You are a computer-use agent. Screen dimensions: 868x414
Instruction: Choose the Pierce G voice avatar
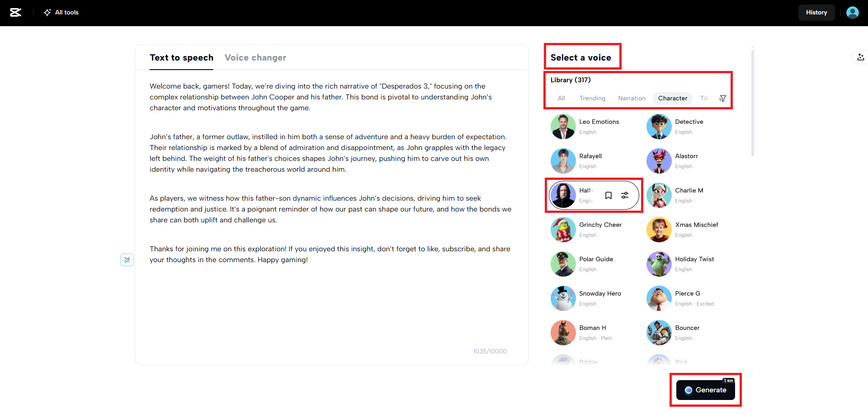pyautogui.click(x=659, y=298)
